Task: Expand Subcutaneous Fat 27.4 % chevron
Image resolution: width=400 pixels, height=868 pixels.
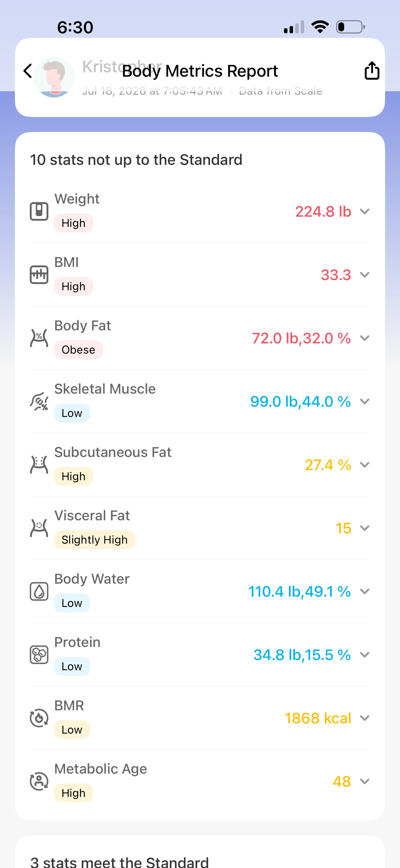Action: [x=365, y=465]
